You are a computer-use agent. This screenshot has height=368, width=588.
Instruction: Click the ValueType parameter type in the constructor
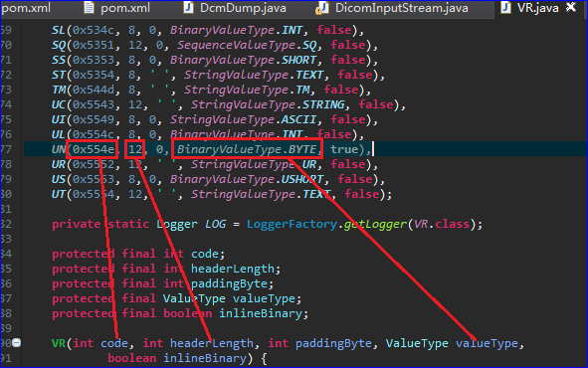point(417,343)
